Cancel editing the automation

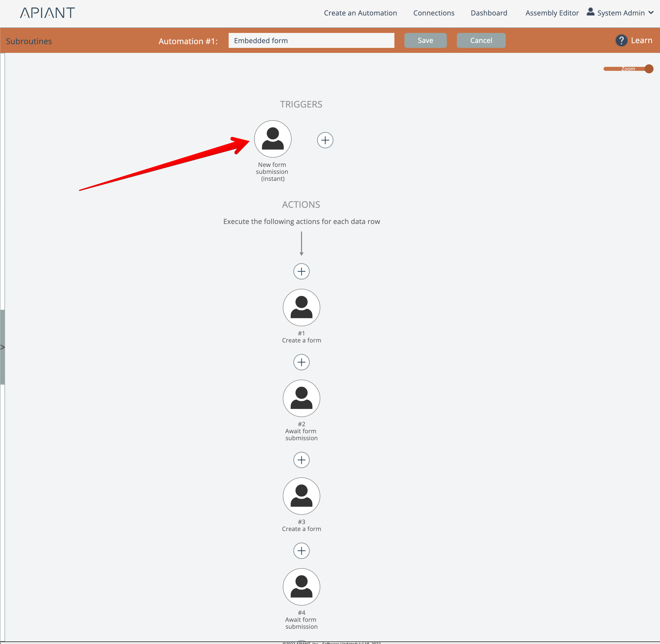481,40
